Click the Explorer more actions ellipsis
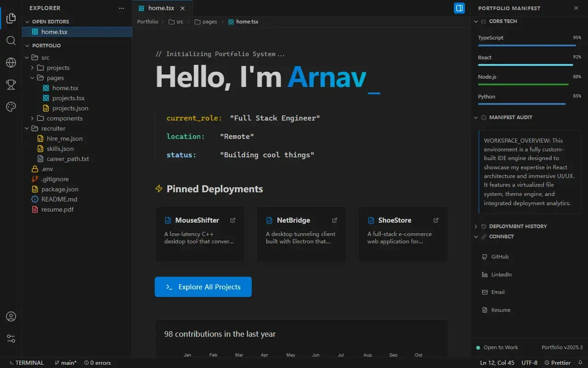The width and height of the screenshot is (588, 368). 121,8
